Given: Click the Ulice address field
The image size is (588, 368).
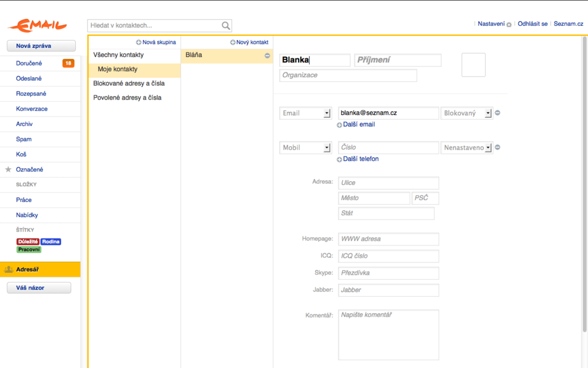Looking at the screenshot, I should coord(389,183).
